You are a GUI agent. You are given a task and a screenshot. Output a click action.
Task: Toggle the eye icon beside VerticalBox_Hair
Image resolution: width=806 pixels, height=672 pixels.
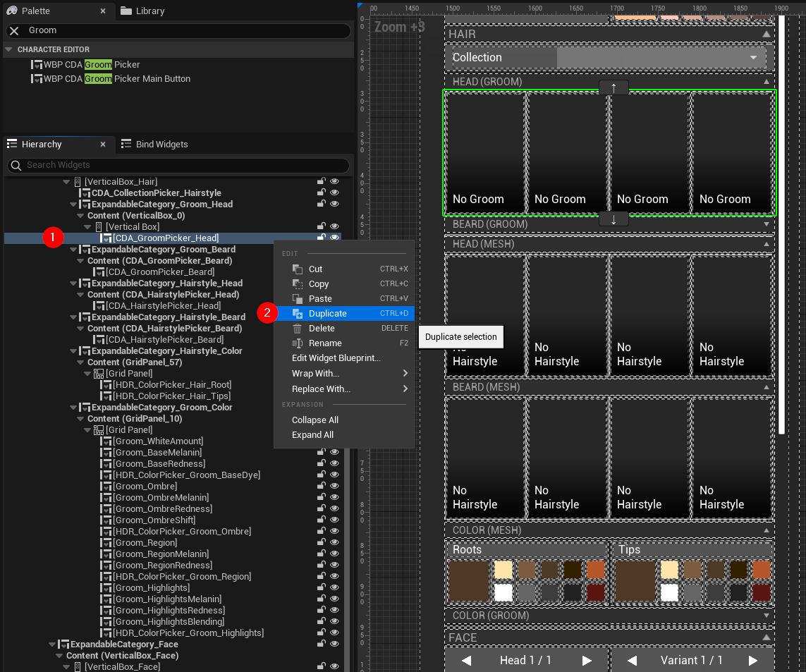(x=334, y=181)
